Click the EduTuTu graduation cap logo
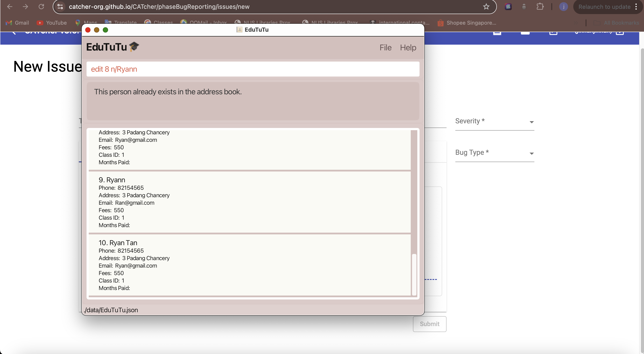Screen dimensions: 644x354 pyautogui.click(x=134, y=47)
